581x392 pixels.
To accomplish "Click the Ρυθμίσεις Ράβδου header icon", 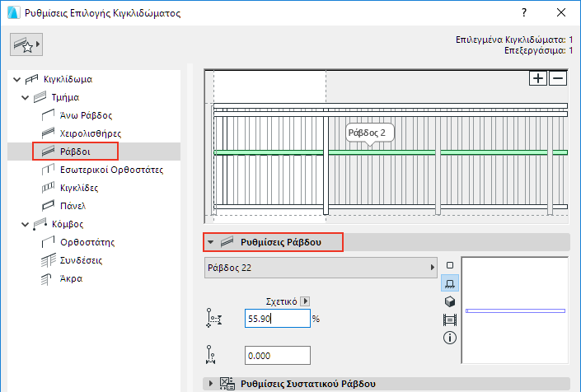I will coord(227,242).
